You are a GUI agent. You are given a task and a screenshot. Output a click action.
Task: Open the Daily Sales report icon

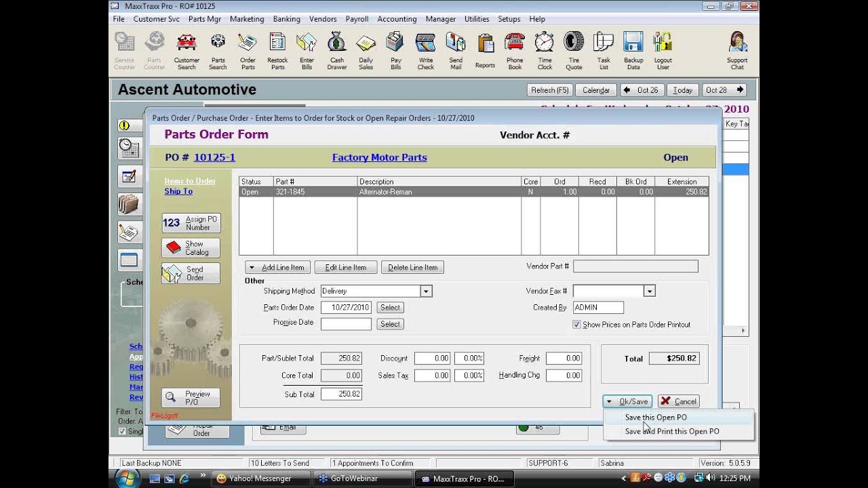[x=366, y=51]
